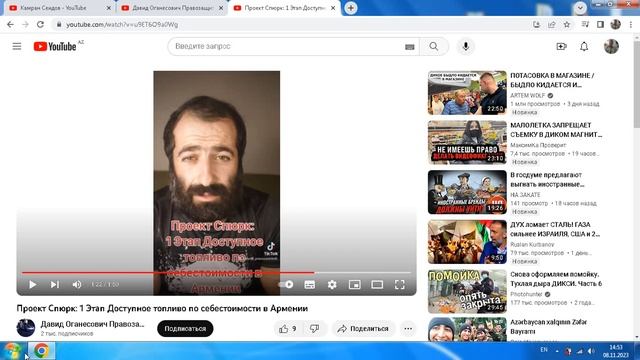The image size is (640, 360).
Task: Open the on-screen keyboard in search box
Action: point(409,47)
